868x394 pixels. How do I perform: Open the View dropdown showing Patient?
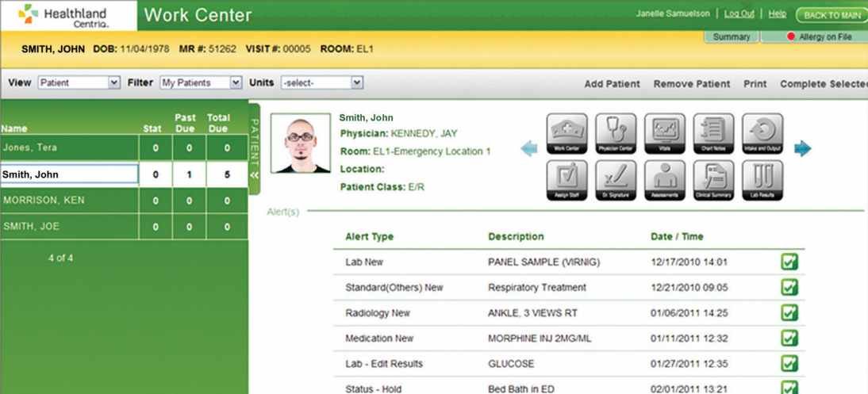79,82
